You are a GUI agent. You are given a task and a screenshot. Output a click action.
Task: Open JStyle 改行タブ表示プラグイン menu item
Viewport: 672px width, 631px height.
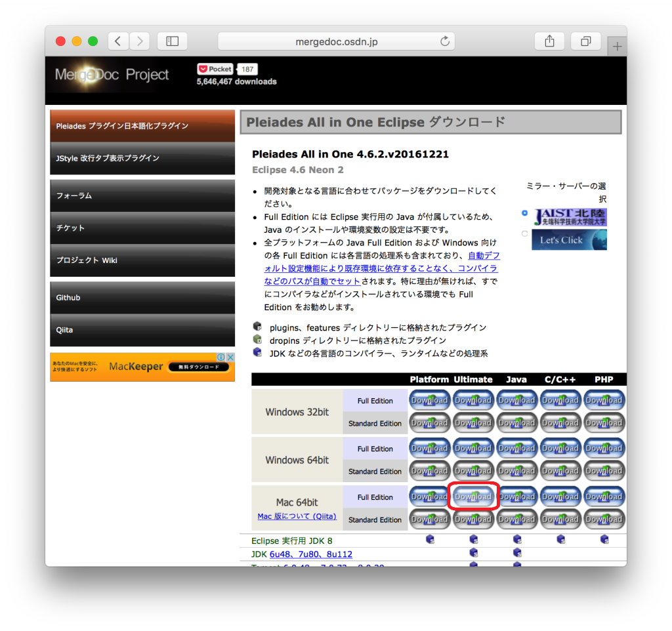coord(142,158)
